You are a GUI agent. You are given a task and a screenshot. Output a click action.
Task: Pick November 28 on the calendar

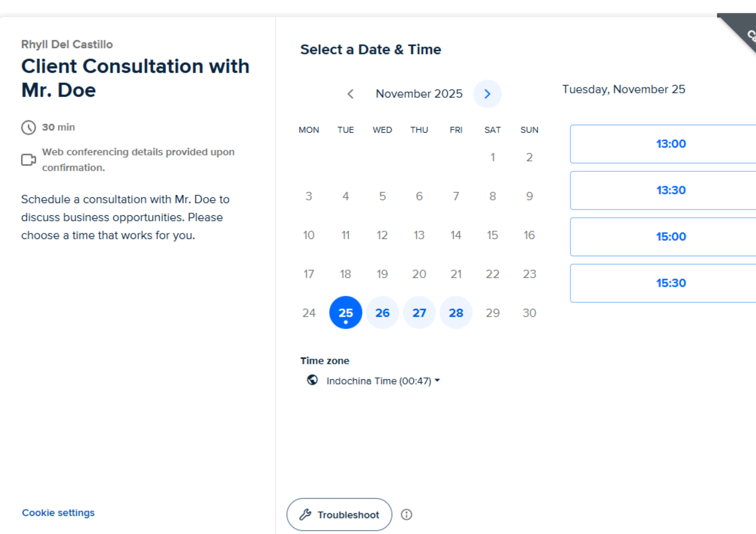pos(456,313)
